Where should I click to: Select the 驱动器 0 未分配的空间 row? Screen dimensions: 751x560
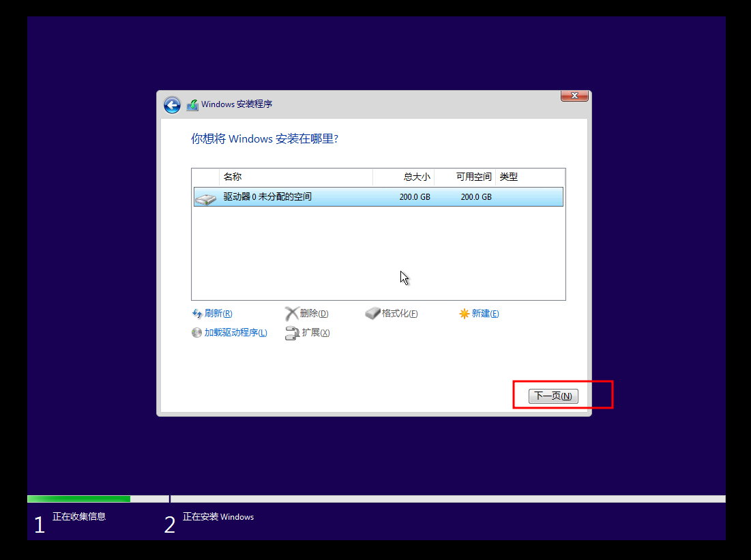[x=379, y=197]
